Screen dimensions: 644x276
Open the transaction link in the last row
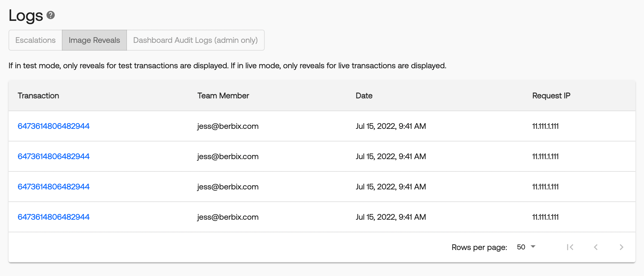pos(54,217)
